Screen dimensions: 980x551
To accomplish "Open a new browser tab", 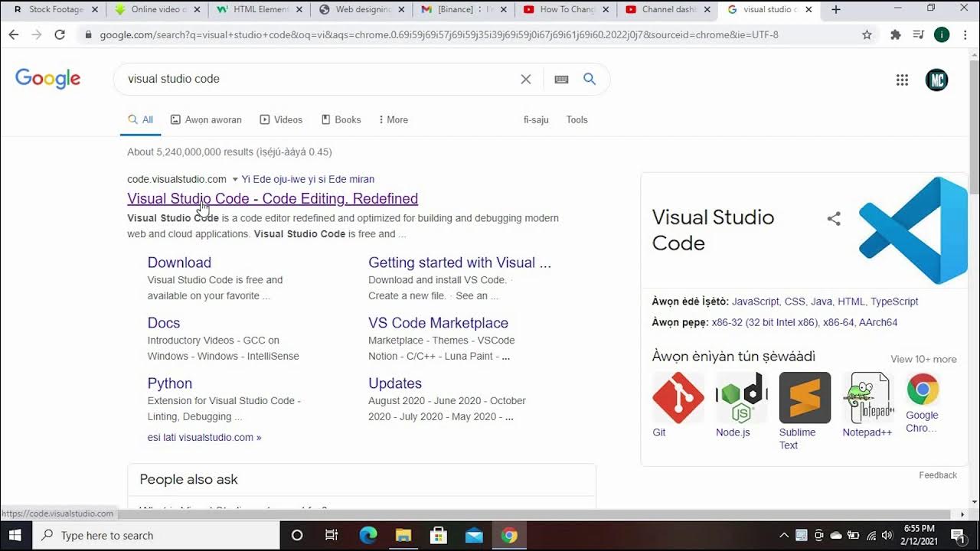I will coord(836,10).
